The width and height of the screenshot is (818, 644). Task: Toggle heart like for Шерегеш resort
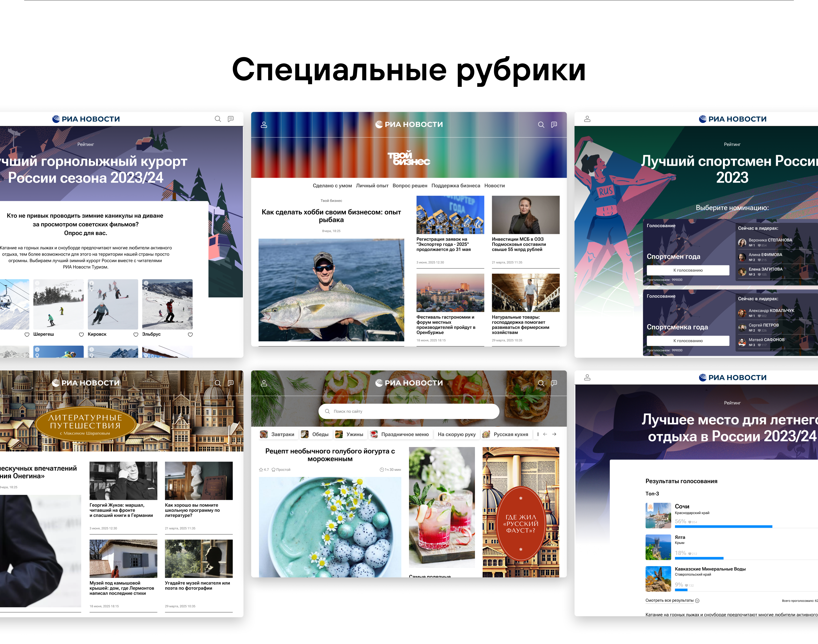pyautogui.click(x=81, y=335)
